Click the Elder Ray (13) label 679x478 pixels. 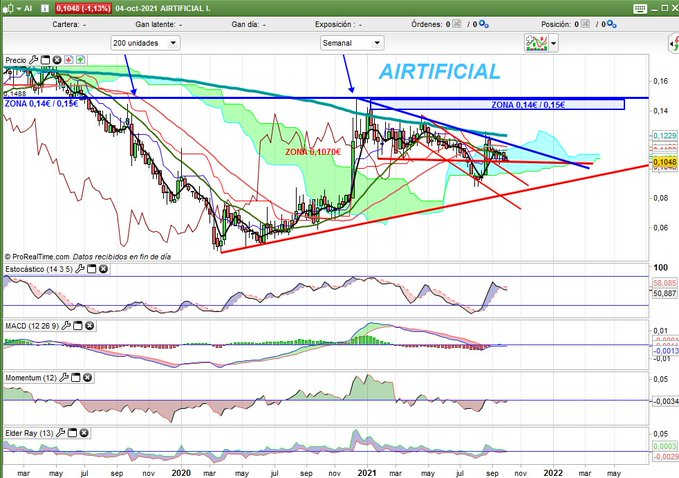click(x=29, y=433)
